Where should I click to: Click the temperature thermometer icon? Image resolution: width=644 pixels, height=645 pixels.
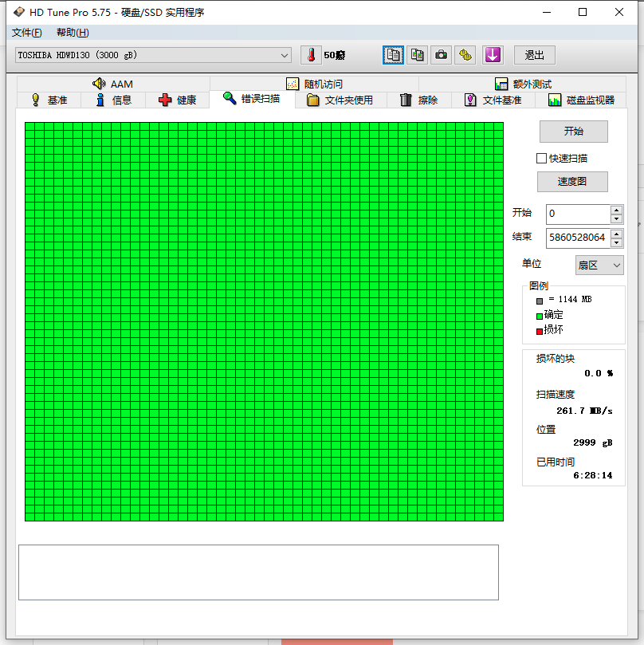pyautogui.click(x=311, y=55)
